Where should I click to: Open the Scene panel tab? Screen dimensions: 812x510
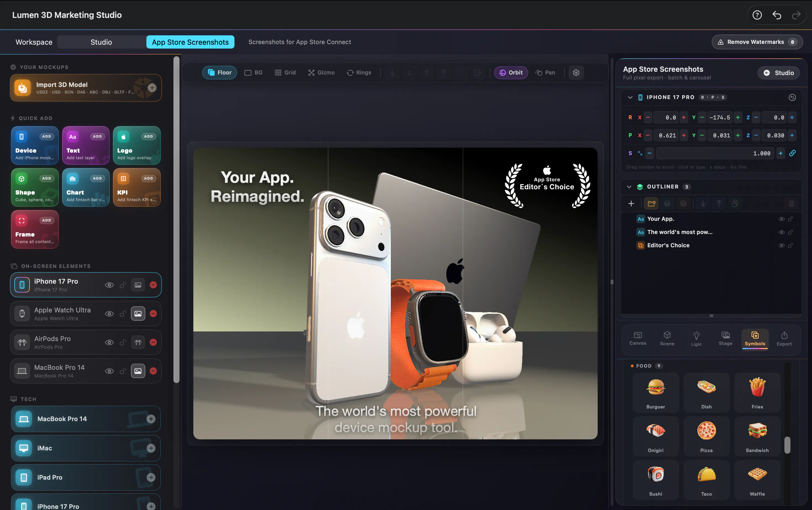tap(667, 339)
